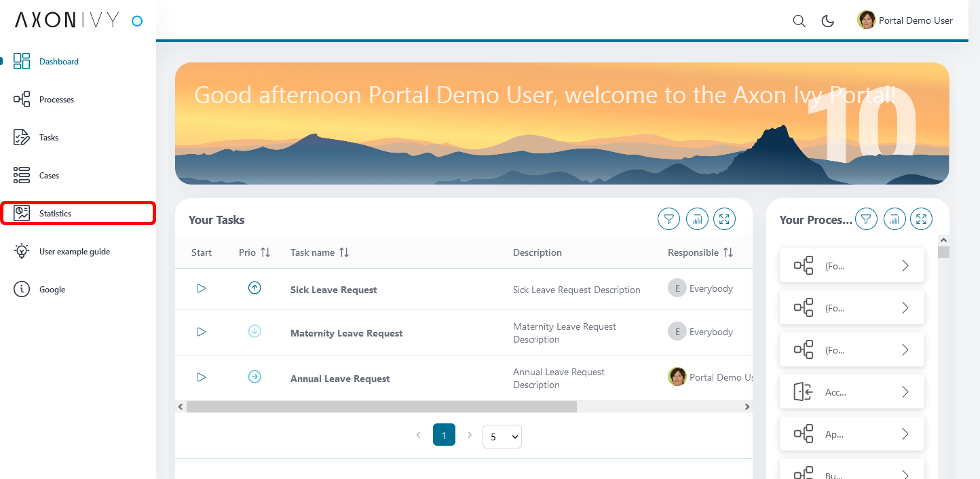This screenshot has height=479, width=980.
Task: Click the 'Your Tasks' widget title
Action: point(216,220)
